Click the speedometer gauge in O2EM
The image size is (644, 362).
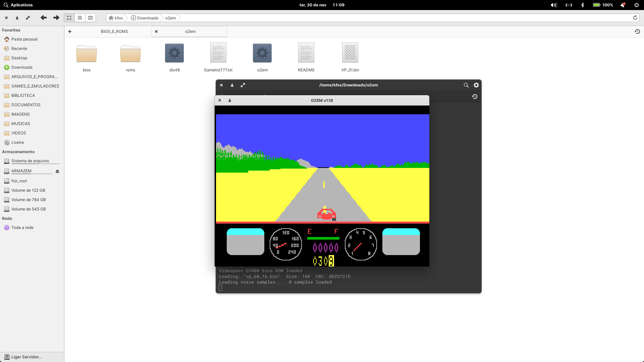[285, 244]
